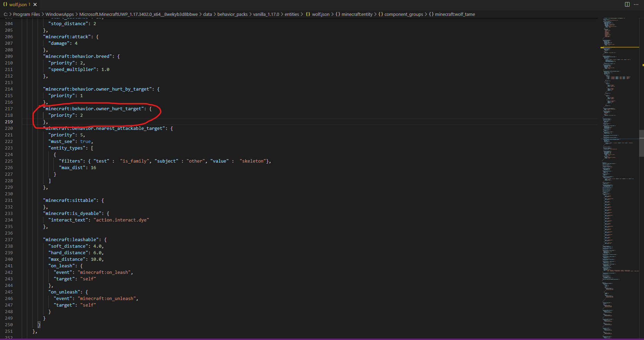Click Split Editor Right icon
The height and width of the screenshot is (340, 644).
(x=627, y=4)
